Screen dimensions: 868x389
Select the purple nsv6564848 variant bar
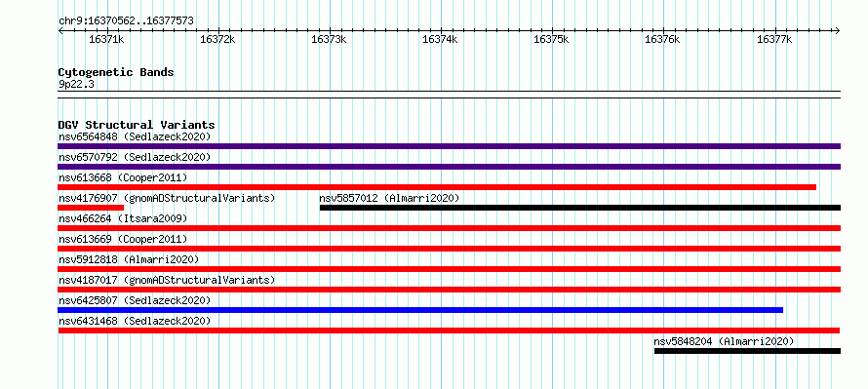point(449,146)
